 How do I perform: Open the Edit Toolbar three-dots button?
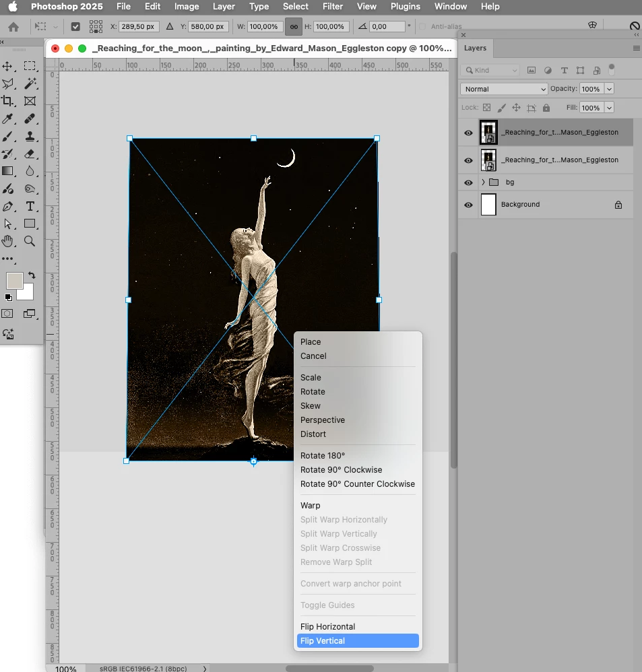click(x=7, y=259)
